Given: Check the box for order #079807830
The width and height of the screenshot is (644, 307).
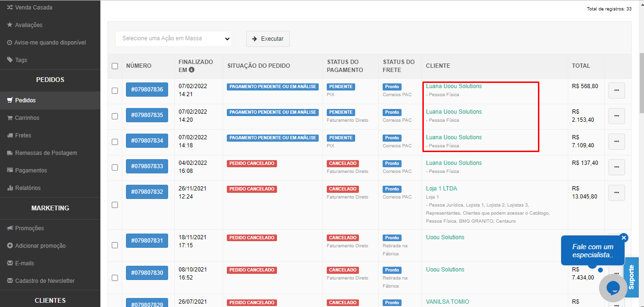Looking at the screenshot, I should (x=115, y=278).
